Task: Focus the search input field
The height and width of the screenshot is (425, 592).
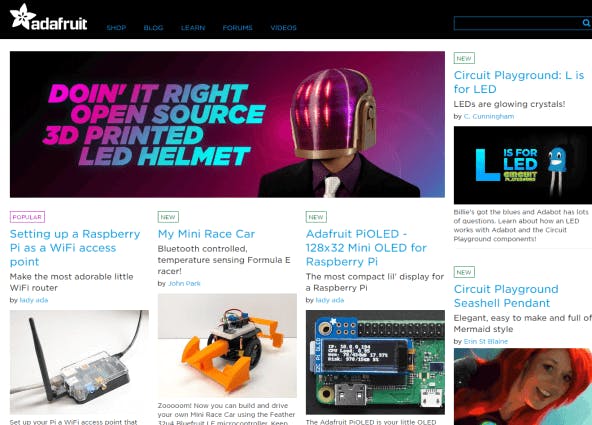Action: tap(518, 23)
